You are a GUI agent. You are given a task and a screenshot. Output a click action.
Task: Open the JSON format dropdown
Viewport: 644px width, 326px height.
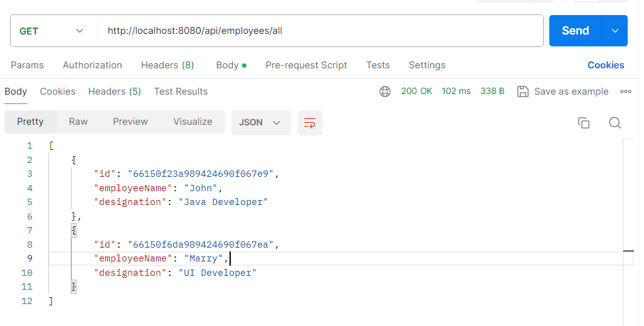pos(260,123)
